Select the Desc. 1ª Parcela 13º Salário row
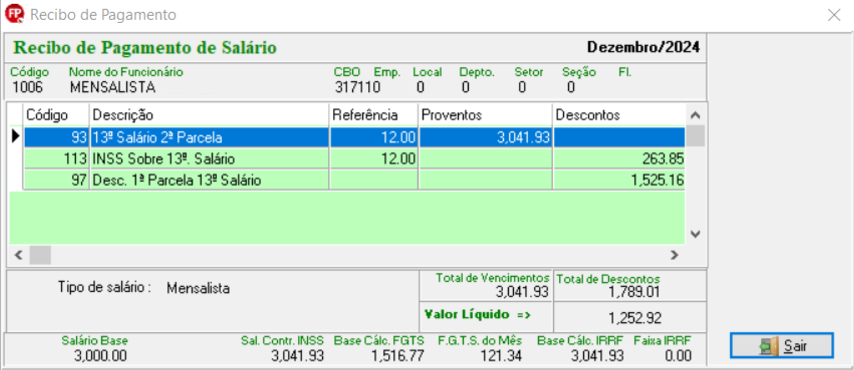The height and width of the screenshot is (370, 854). tap(354, 180)
